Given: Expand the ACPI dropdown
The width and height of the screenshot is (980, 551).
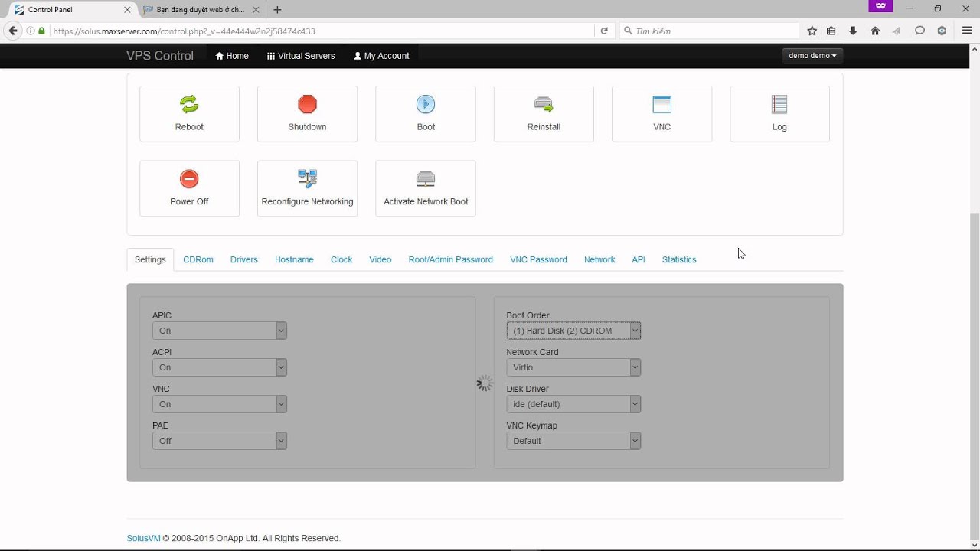Looking at the screenshot, I should coord(220,367).
